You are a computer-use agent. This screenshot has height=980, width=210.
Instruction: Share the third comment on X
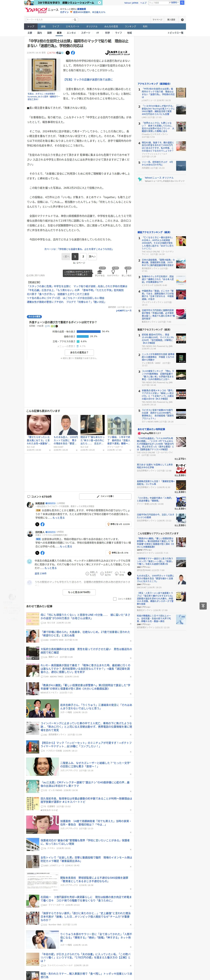[x=130, y=574]
